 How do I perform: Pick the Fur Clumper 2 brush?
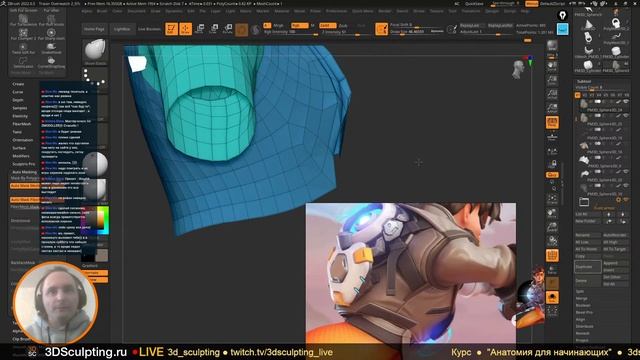[23, 34]
